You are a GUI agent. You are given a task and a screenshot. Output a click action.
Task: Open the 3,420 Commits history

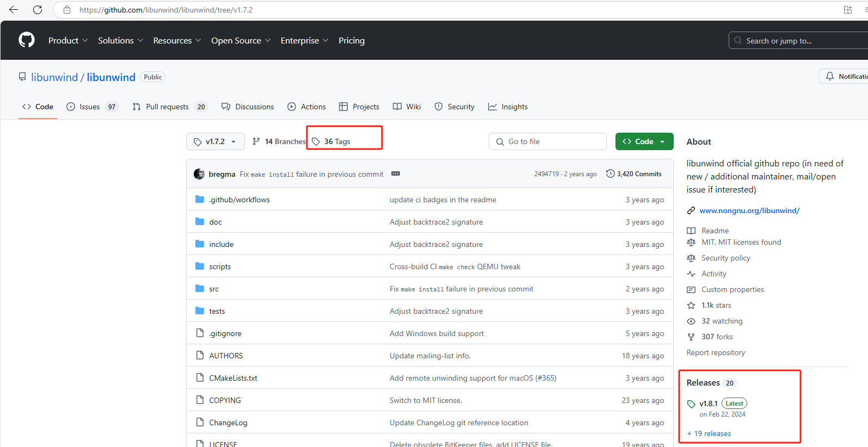click(634, 174)
